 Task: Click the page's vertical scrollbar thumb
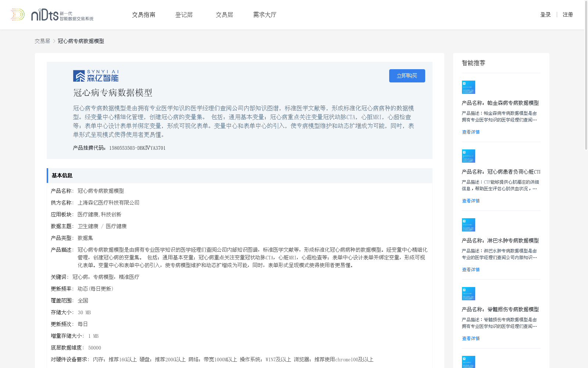(x=586, y=75)
